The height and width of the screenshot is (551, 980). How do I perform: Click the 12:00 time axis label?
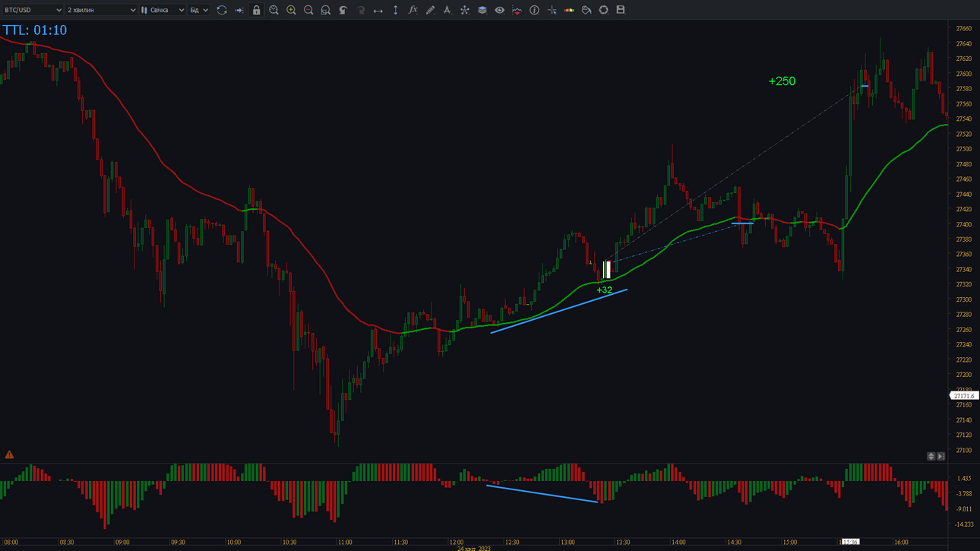click(456, 543)
